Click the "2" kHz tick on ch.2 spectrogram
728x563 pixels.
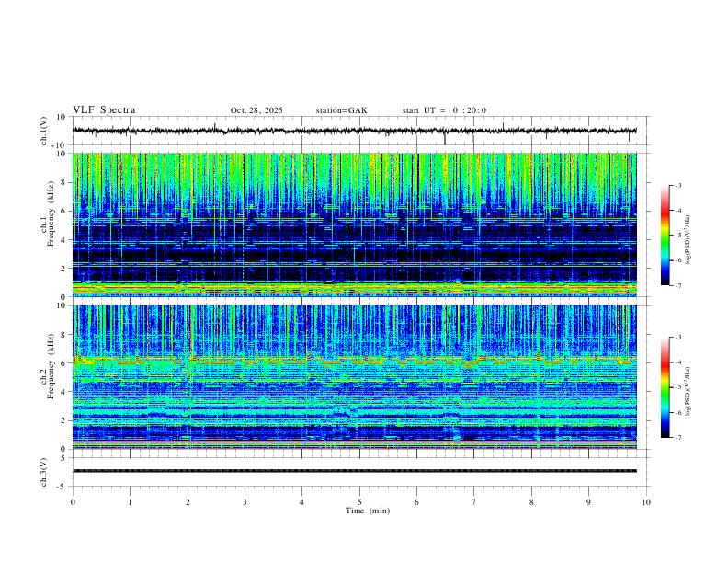64,420
